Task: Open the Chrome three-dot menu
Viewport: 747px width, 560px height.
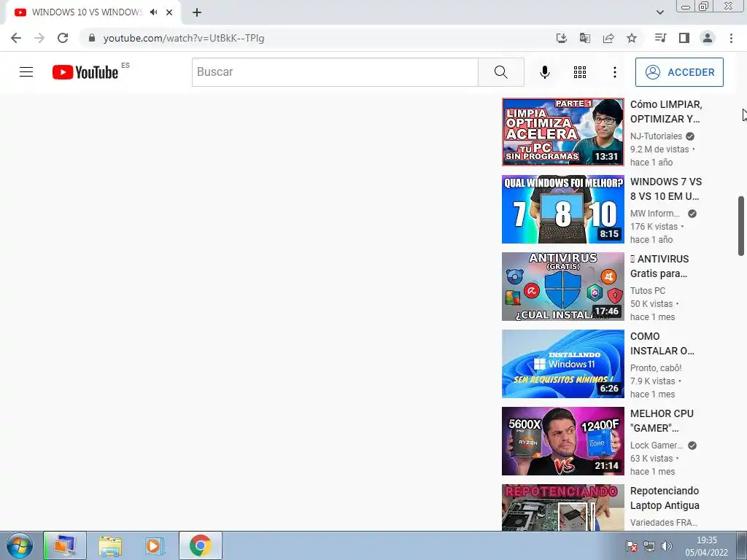Action: pos(731,38)
